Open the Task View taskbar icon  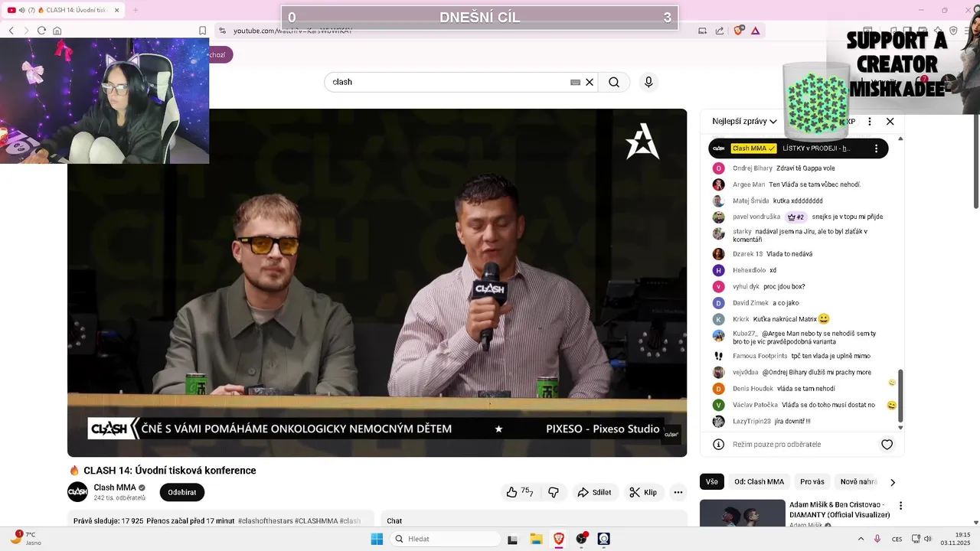click(x=512, y=539)
